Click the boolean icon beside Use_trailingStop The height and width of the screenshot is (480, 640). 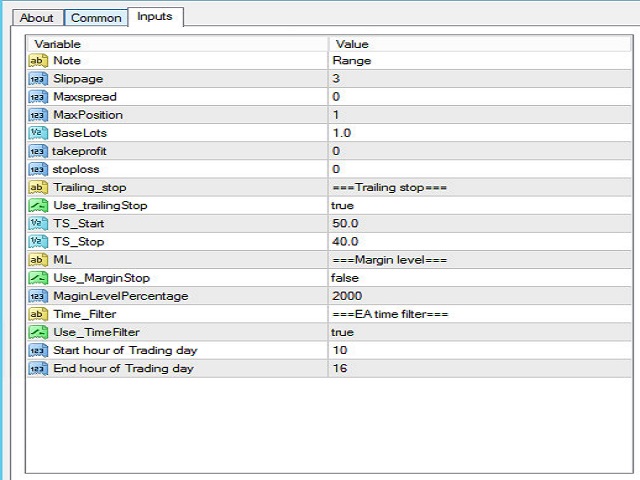[39, 205]
